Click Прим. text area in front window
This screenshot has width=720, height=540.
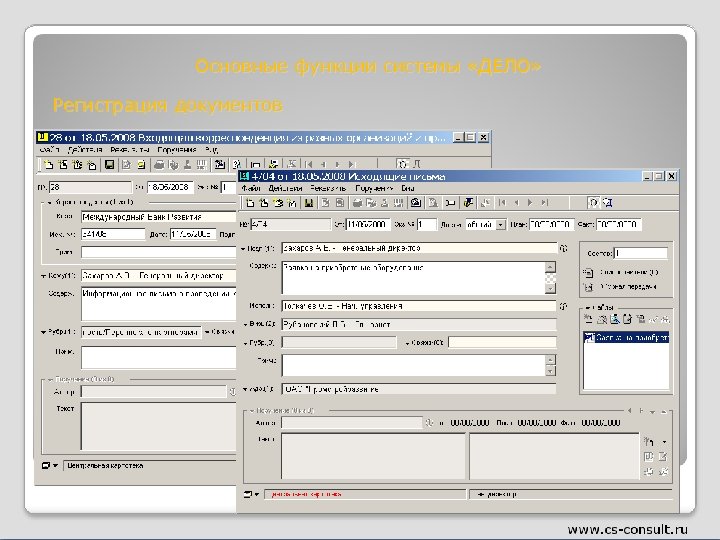click(x=413, y=366)
